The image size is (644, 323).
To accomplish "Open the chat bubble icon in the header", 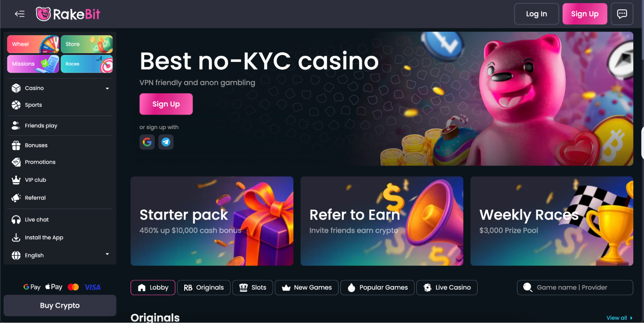I will (622, 14).
